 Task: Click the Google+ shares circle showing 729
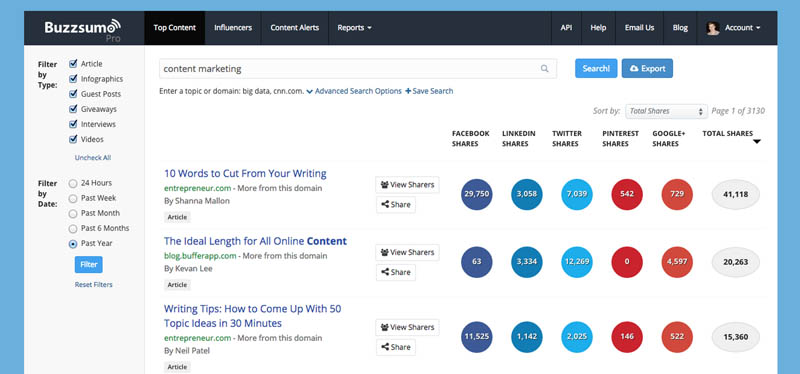677,194
